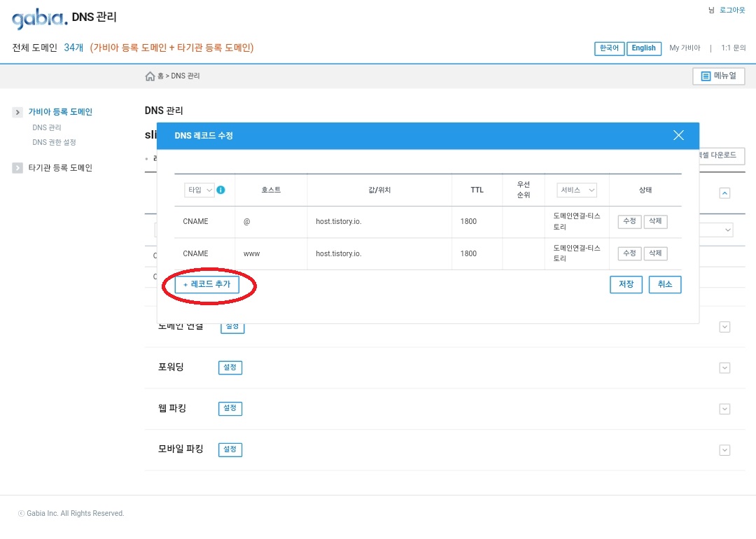The image size is (756, 539).
Task: Collapse the top section with up chevron
Action: point(724,193)
